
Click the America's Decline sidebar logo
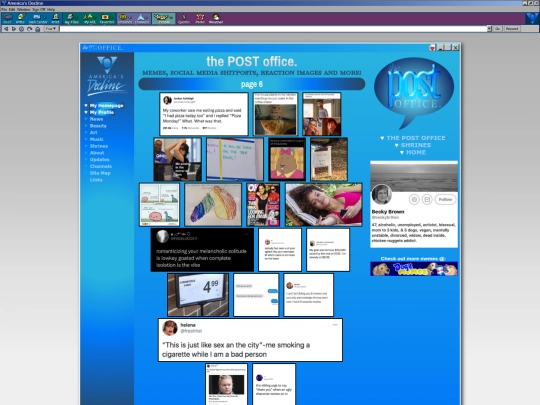pos(107,76)
